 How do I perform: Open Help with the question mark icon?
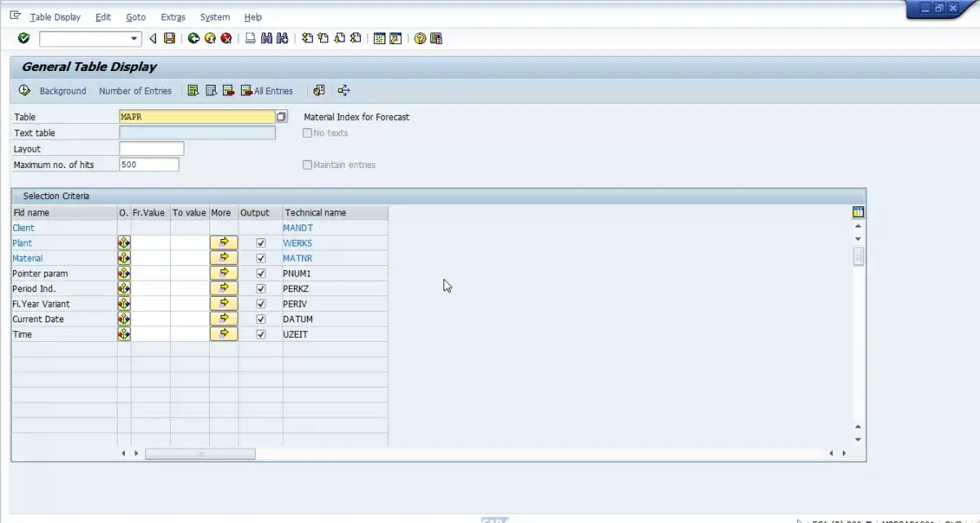click(420, 38)
